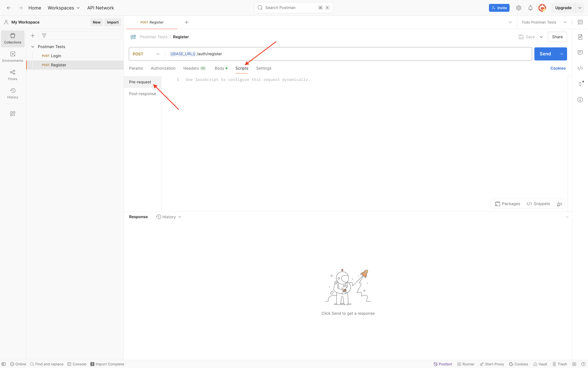This screenshot has height=368, width=588.
Task: Open the Send options dropdown arrow
Action: click(562, 54)
